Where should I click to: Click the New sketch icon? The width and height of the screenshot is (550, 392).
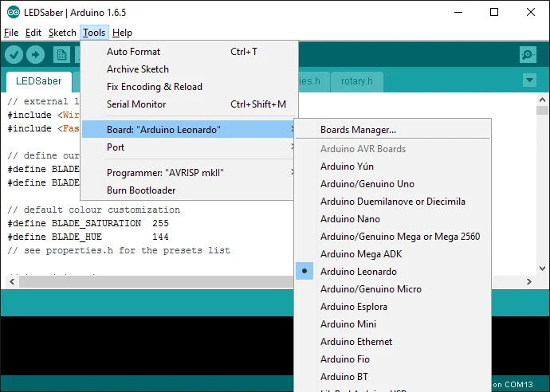pos(61,55)
